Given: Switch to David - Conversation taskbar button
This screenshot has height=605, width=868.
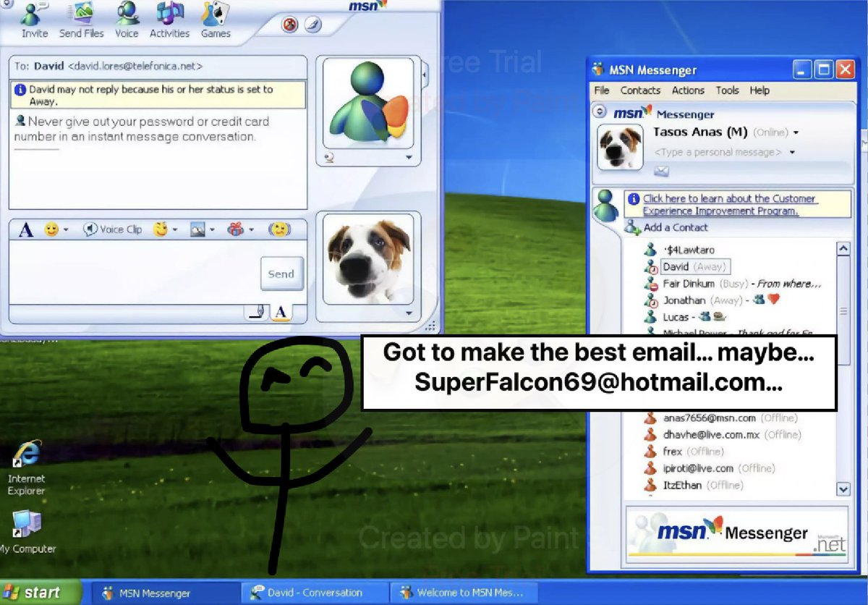Looking at the screenshot, I should pos(314,593).
